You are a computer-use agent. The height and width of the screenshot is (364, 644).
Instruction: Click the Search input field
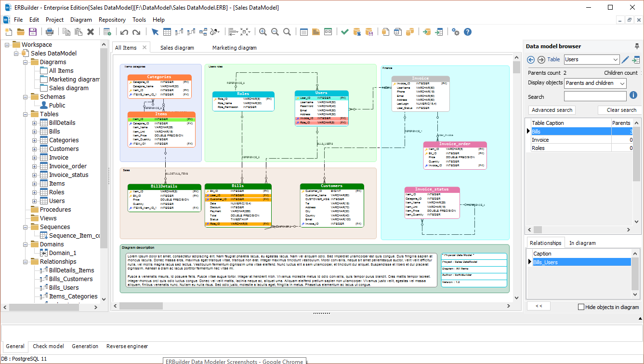[x=595, y=96]
